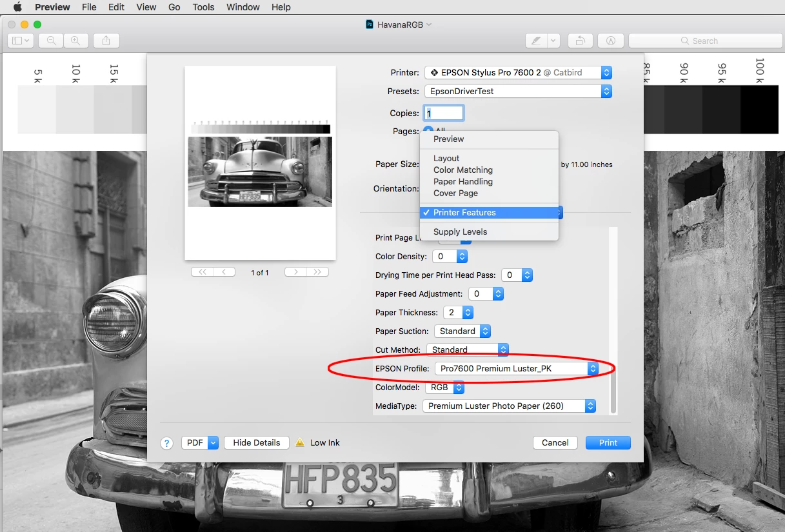Screen dimensions: 785x532
Task: Click the zoom in magnifier icon
Action: tap(75, 41)
